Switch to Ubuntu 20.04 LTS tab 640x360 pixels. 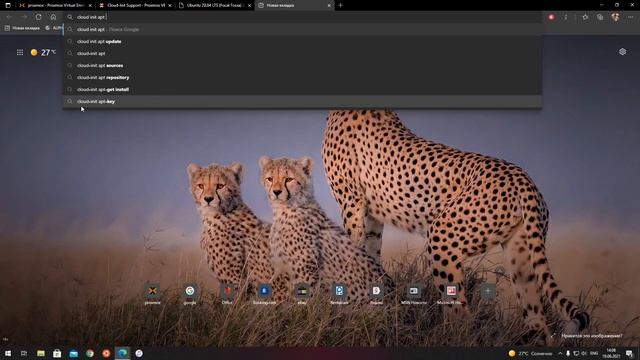tap(214, 5)
